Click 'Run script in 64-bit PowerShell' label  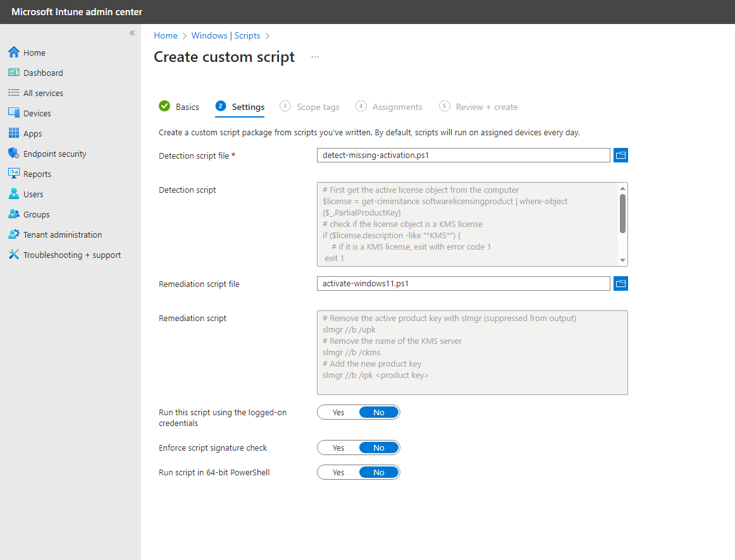click(214, 472)
